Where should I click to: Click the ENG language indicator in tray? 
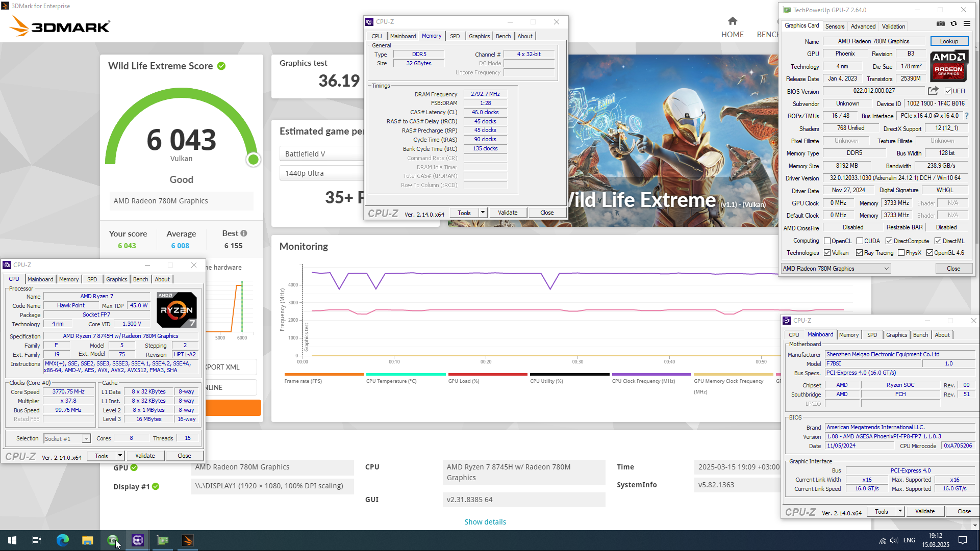click(909, 540)
